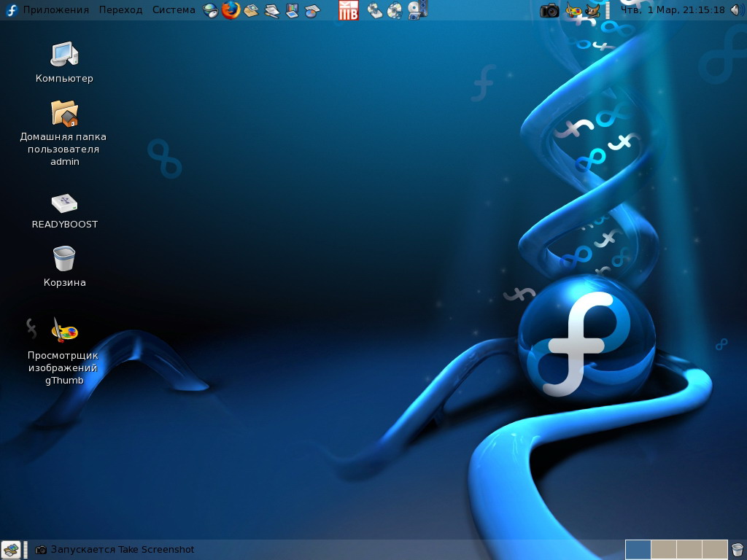
Task: Open the Переход menu
Action: 120,10
